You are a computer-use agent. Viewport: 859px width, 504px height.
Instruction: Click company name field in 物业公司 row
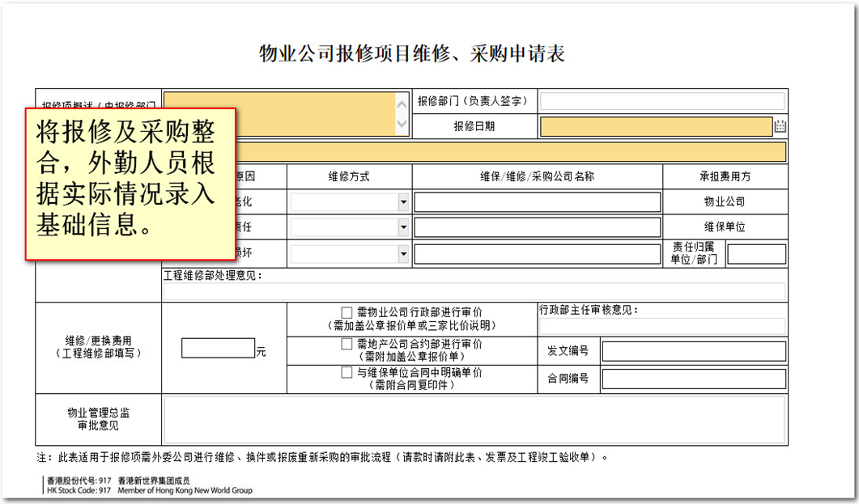pyautogui.click(x=538, y=202)
